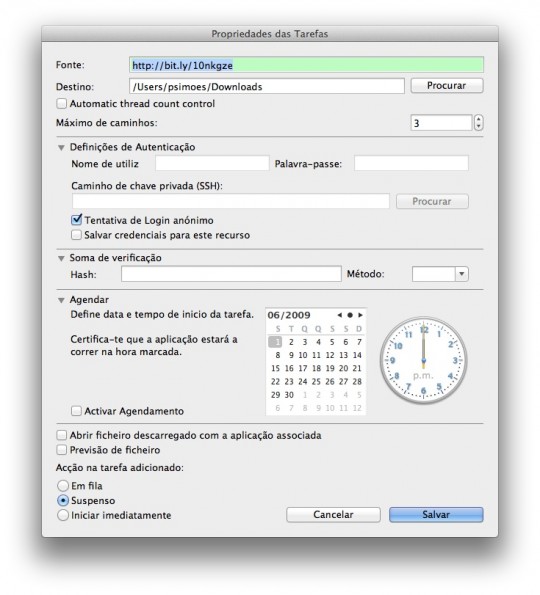Pick day 14 in the calendar
Viewport: 540px width, 595px height.
pos(357,355)
